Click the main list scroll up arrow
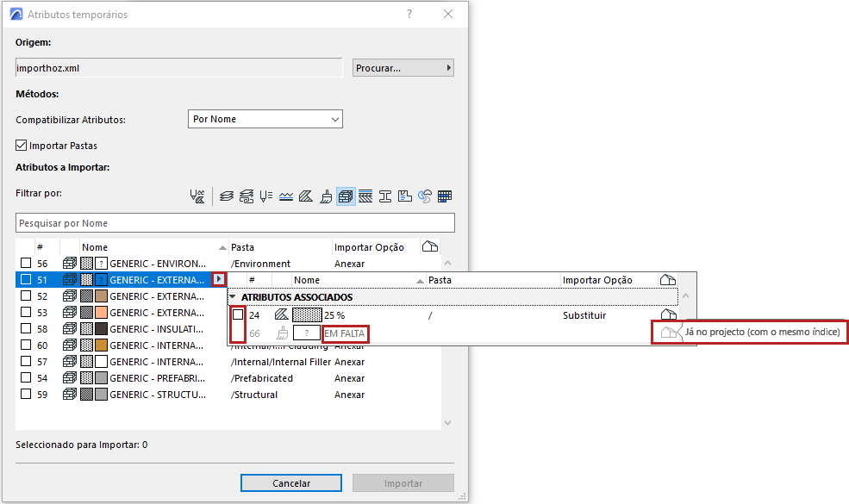 coord(447,263)
